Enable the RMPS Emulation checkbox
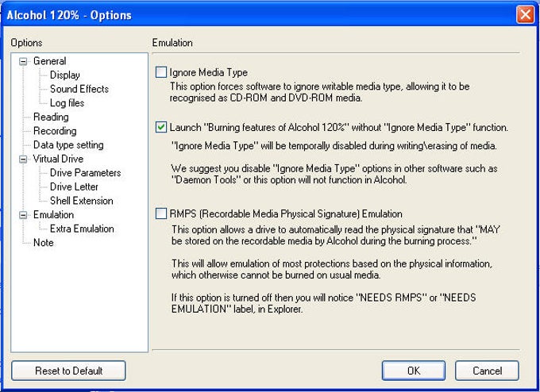The image size is (540, 392). click(161, 213)
